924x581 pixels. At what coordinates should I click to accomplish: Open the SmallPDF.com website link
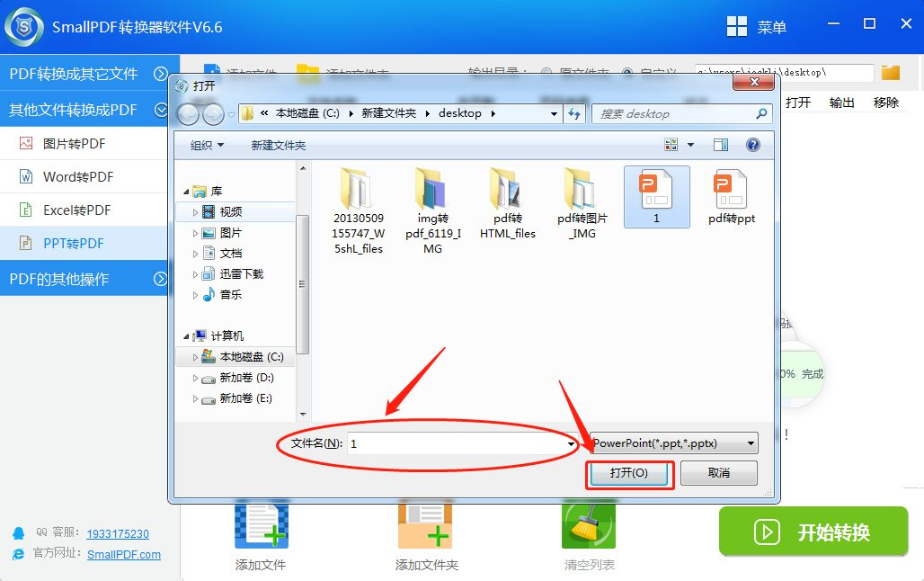124,555
